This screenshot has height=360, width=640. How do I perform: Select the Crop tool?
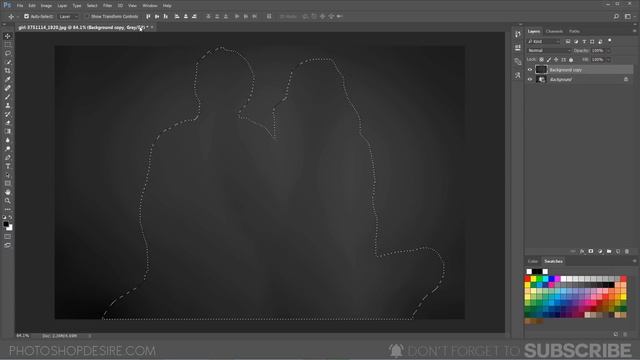tap(8, 71)
